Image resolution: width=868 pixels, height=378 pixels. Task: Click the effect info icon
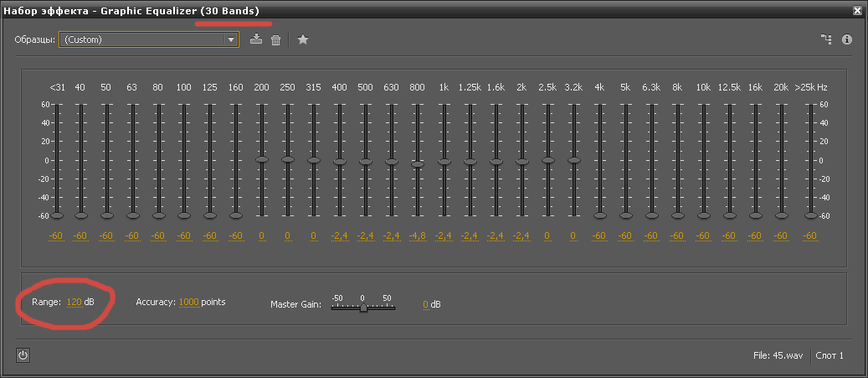point(846,39)
